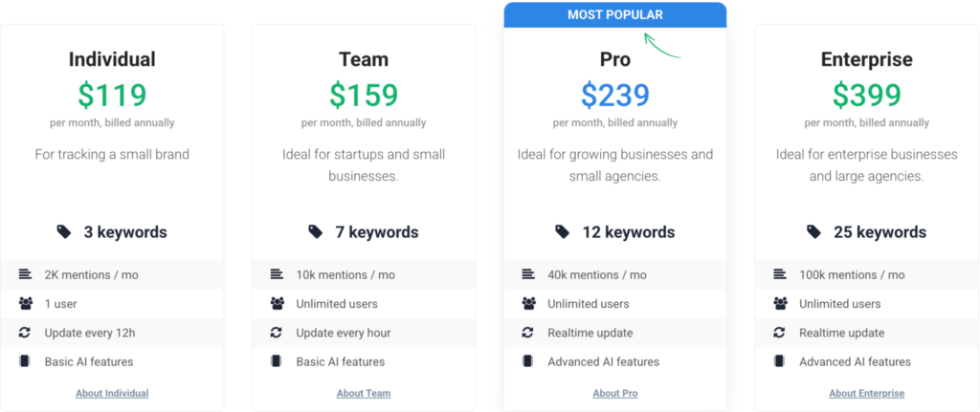Screen dimensions: 980x412
Task: Click the refresh icon beside Update every 12h
Action: [x=24, y=333]
